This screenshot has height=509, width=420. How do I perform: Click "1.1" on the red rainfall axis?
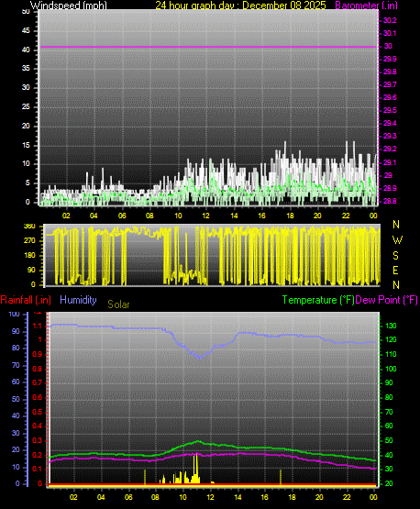click(x=38, y=326)
